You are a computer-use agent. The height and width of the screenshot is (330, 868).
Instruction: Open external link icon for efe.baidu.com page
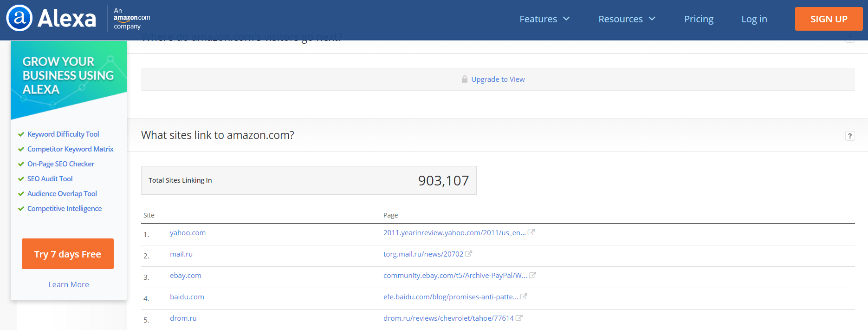(524, 297)
